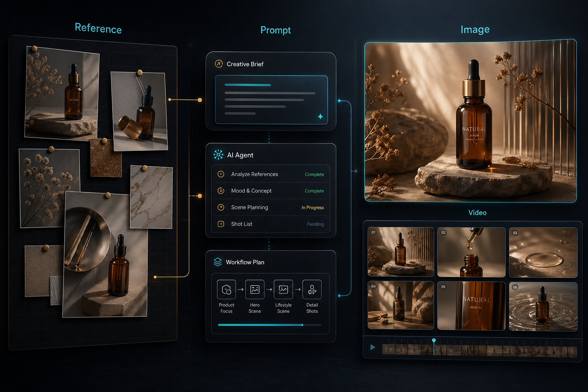Switch to the Video section
Viewport: 588px width, 392px height.
point(477,212)
